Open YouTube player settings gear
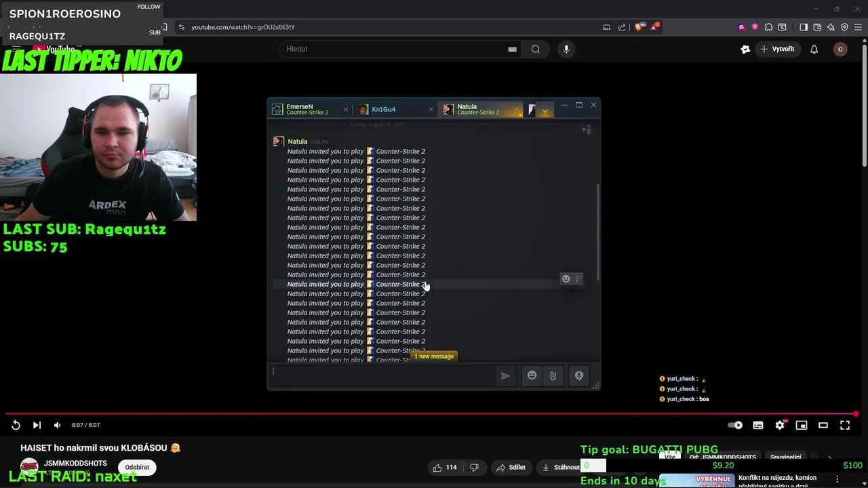This screenshot has width=868, height=488. point(780,425)
